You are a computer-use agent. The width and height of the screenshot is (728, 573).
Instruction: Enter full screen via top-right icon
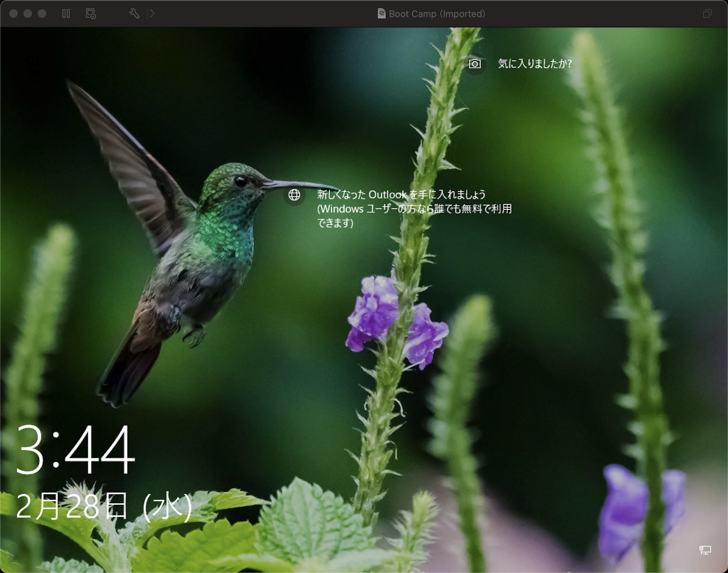pos(707,14)
